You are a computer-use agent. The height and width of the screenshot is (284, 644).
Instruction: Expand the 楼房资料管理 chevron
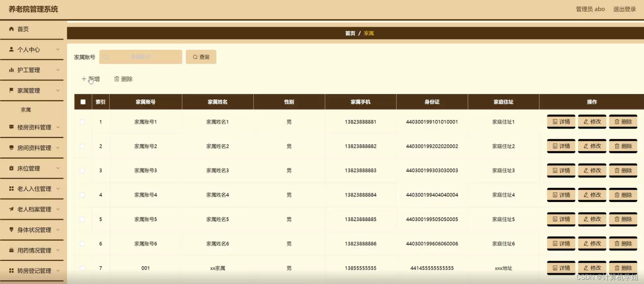point(58,127)
